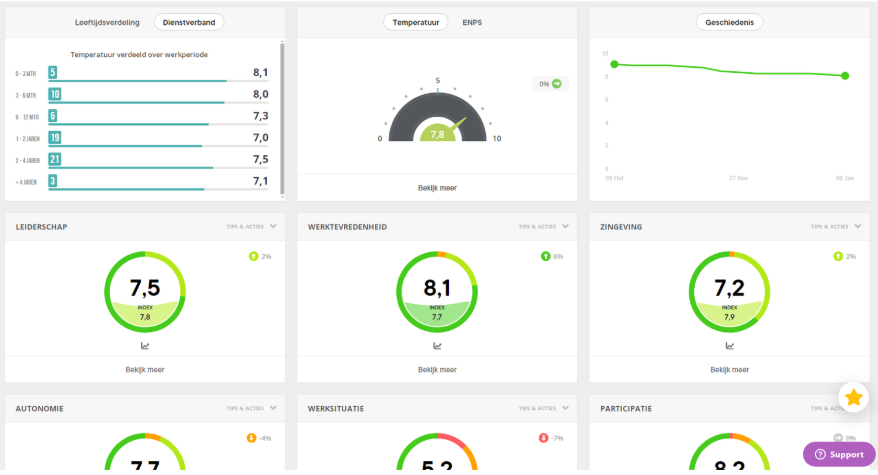Select the Dienstverband tab
Screen dimensions: 878x475
tap(189, 22)
